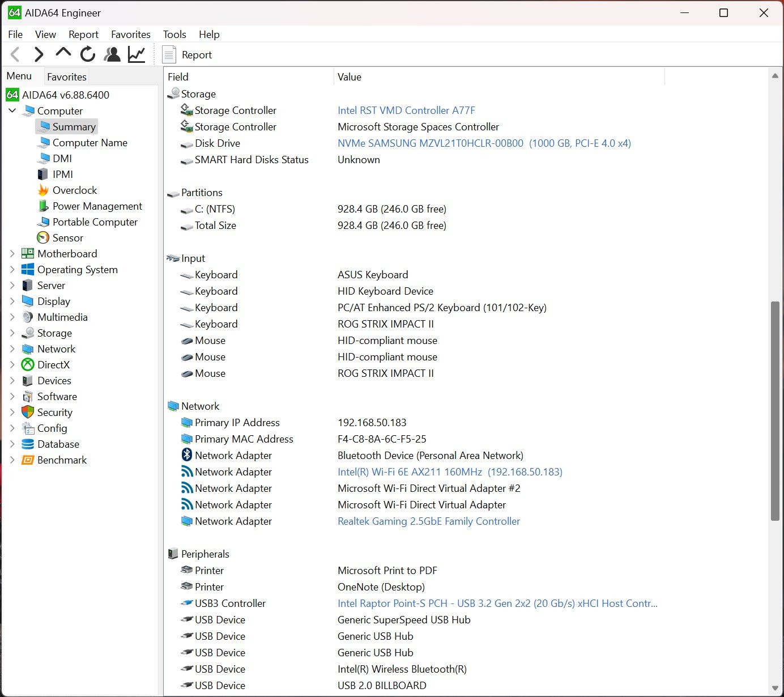Image resolution: width=784 pixels, height=697 pixels.
Task: Switch to the Menu tab in sidebar
Action: [19, 76]
